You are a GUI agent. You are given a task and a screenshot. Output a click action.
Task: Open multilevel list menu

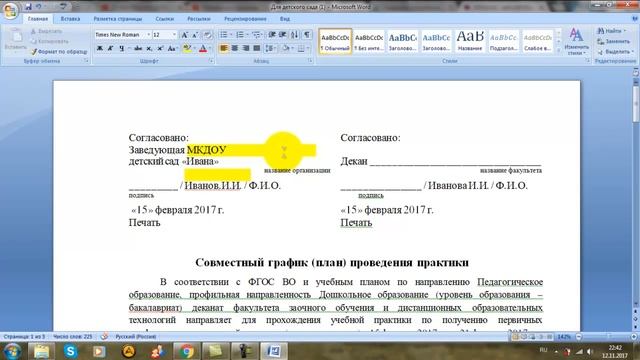coord(256,35)
